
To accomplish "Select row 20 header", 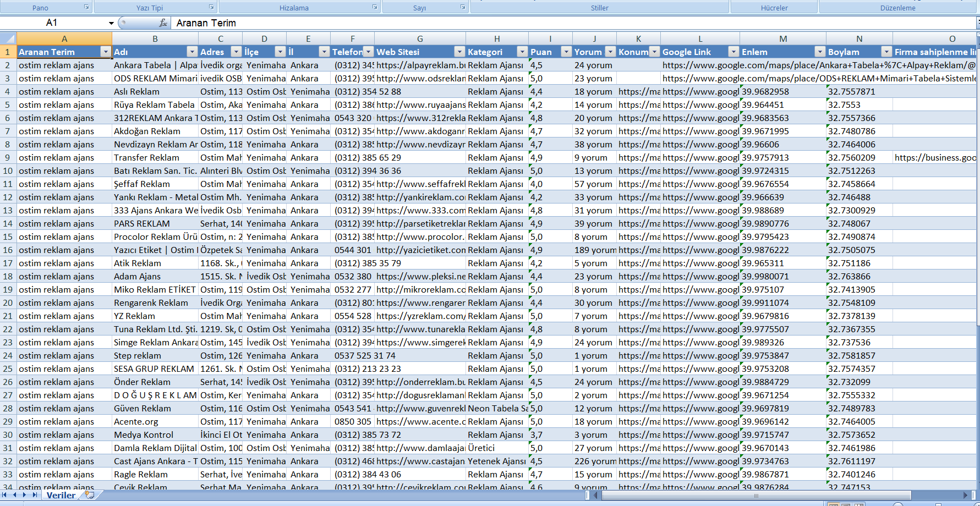I will [8, 302].
